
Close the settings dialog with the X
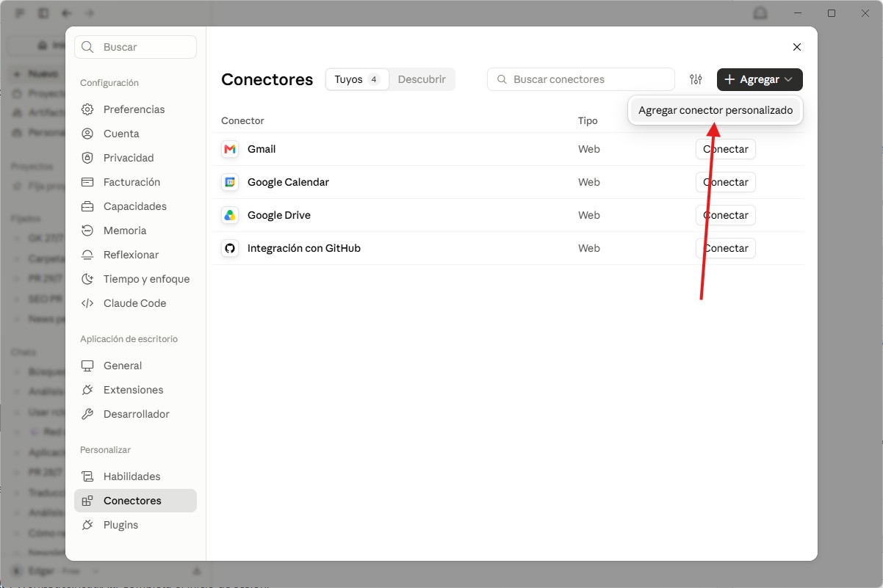[797, 47]
